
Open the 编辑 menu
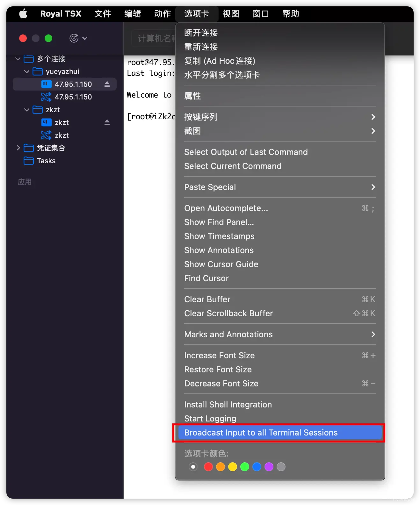(x=133, y=14)
